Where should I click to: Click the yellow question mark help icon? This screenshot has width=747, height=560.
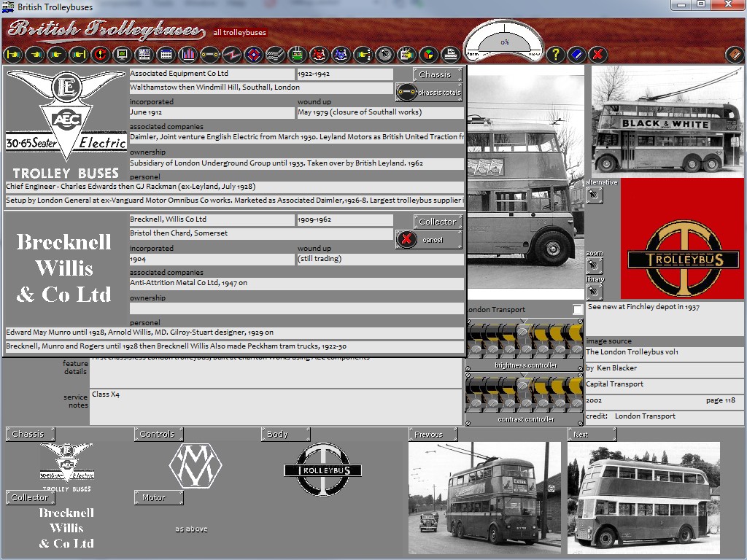click(x=556, y=54)
